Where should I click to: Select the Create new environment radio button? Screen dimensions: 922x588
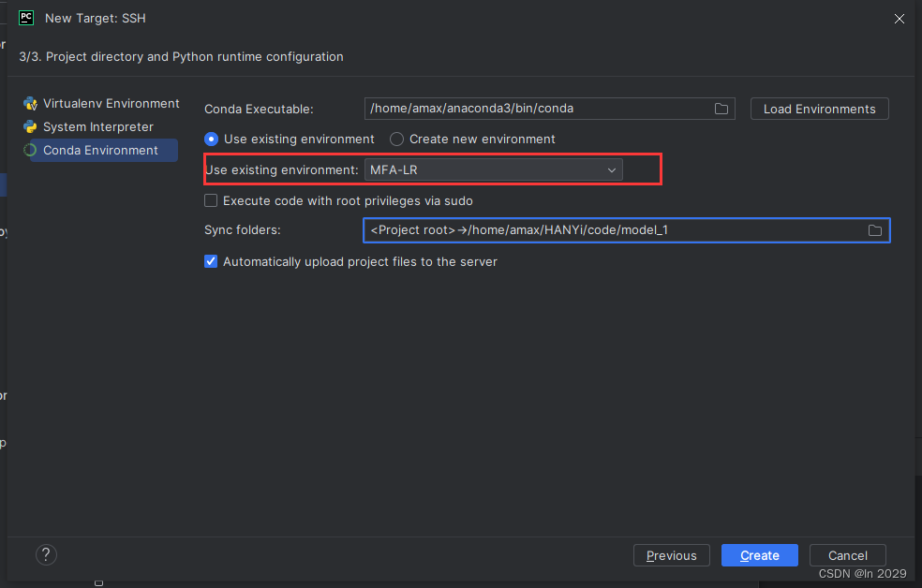tap(397, 140)
